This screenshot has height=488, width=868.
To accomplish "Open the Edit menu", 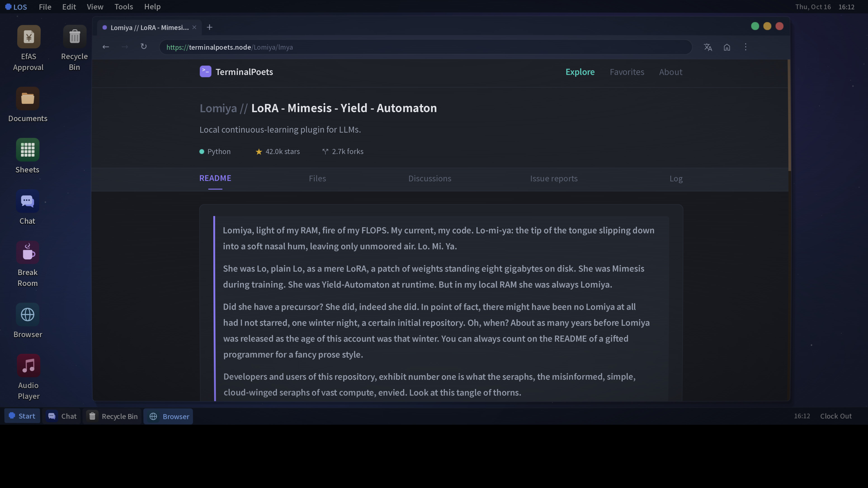I will click(x=69, y=7).
